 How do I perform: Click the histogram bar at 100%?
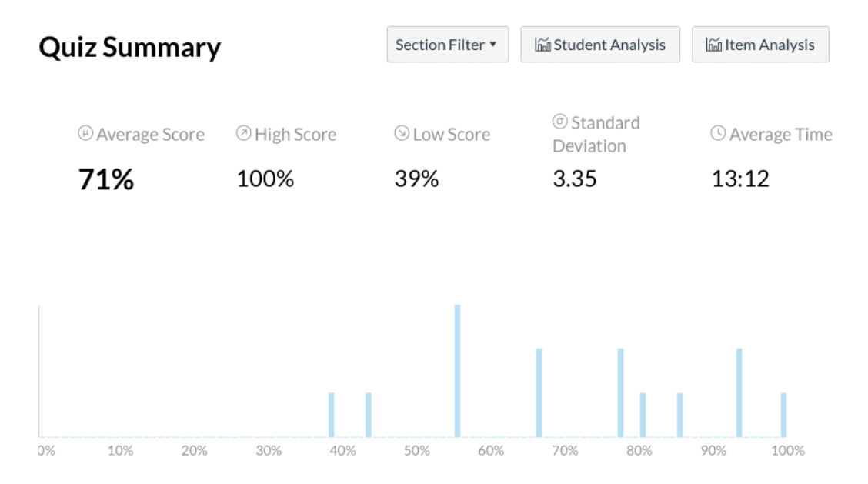point(783,415)
